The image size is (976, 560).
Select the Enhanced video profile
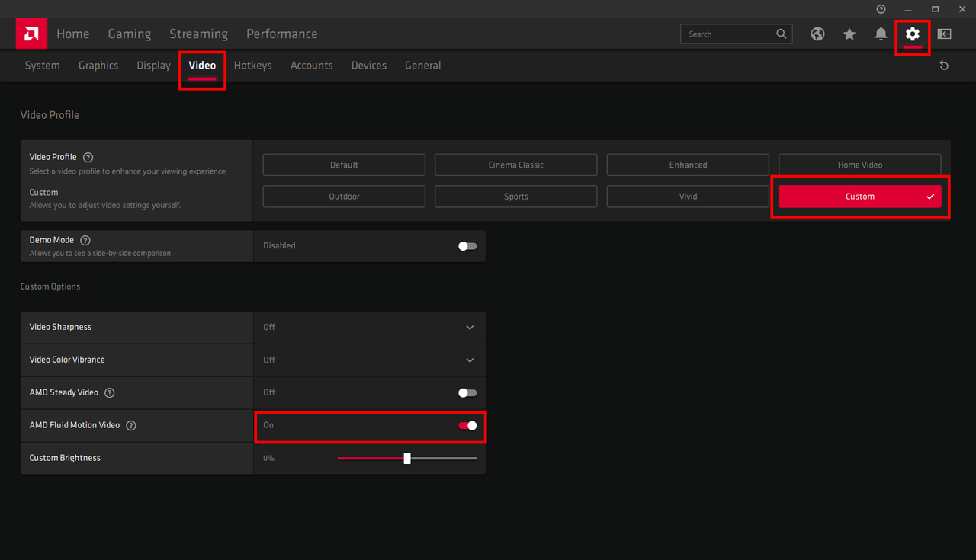click(688, 165)
